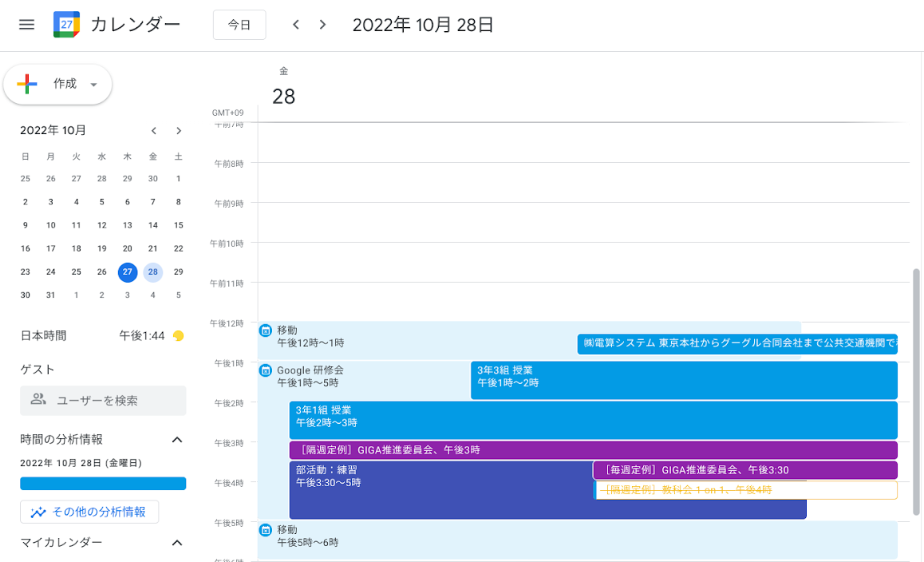The width and height of the screenshot is (924, 562).
Task: Show next month in mini calendar
Action: 179,131
